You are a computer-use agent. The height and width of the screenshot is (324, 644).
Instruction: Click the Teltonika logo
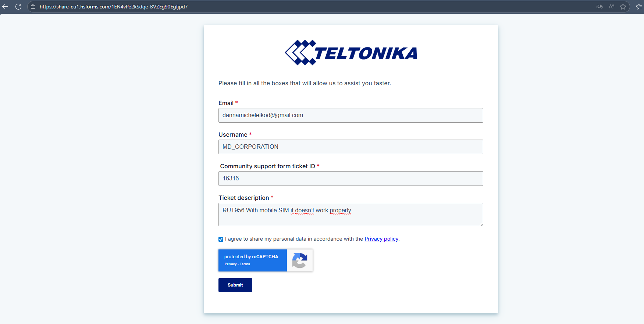(x=351, y=53)
